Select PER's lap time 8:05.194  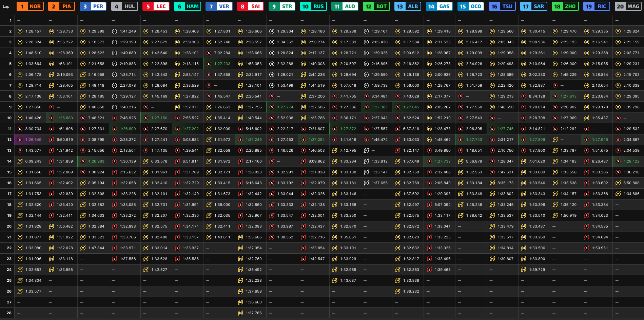pyautogui.click(x=96, y=183)
